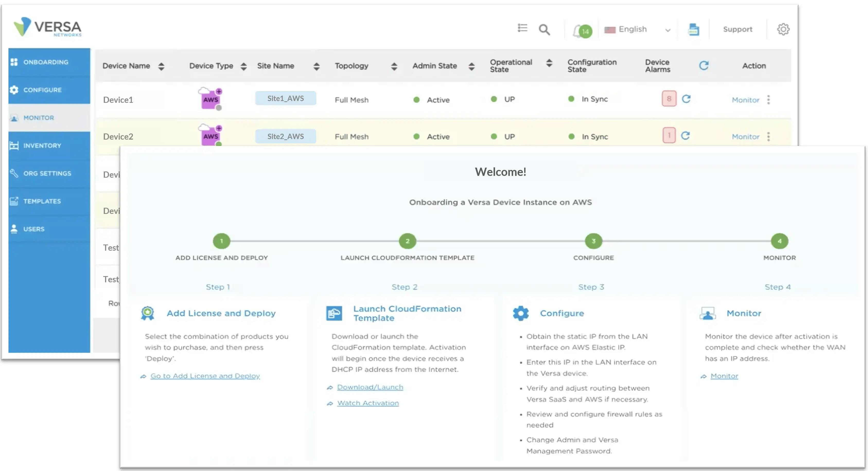The height and width of the screenshot is (471, 868).
Task: Open notifications showing 14 alerts
Action: (x=581, y=30)
